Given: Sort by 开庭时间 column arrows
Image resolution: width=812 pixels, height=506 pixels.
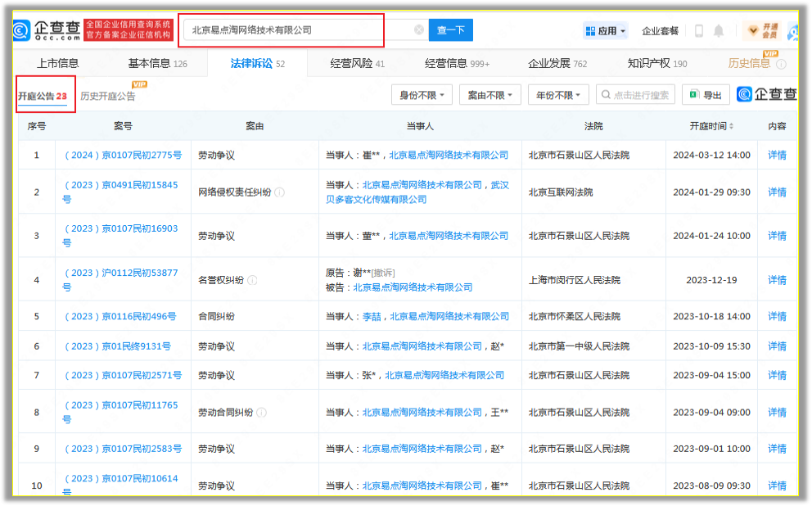Looking at the screenshot, I should click(x=731, y=126).
